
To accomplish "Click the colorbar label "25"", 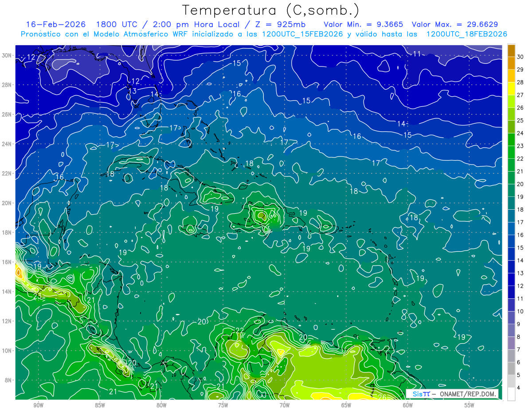I will [520, 121].
